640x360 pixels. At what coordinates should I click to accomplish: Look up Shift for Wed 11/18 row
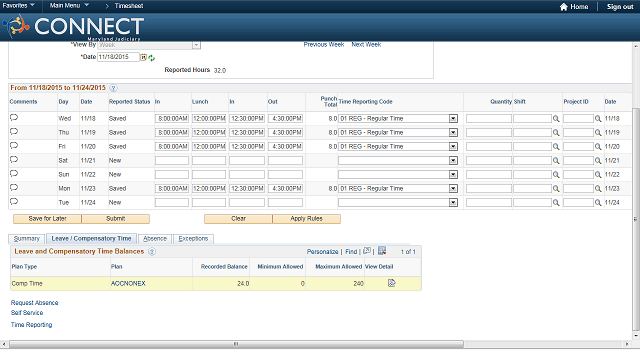point(556,118)
